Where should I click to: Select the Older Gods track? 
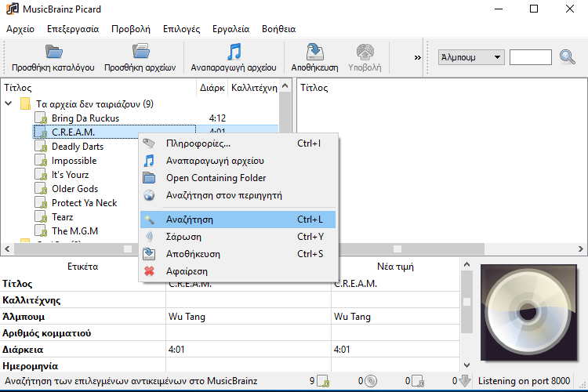coord(75,189)
